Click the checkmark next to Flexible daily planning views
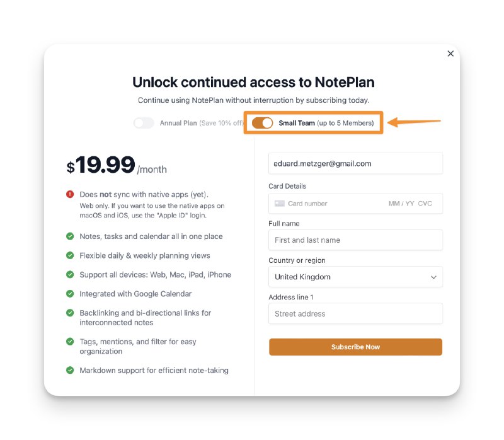 70,255
